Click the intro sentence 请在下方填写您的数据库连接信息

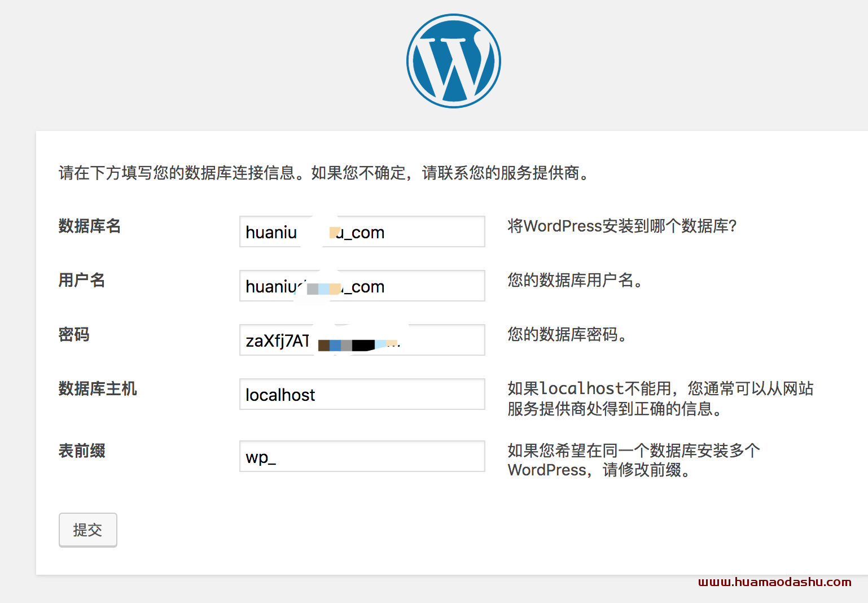(177, 173)
